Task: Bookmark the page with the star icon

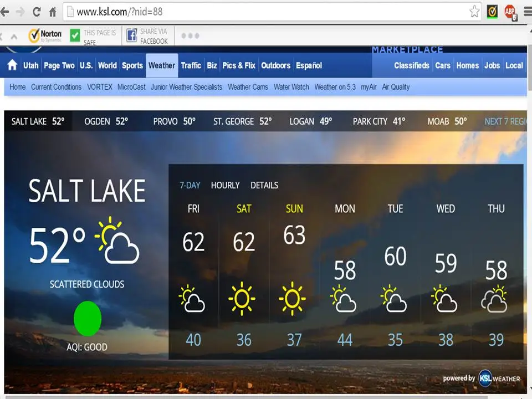Action: tap(474, 11)
